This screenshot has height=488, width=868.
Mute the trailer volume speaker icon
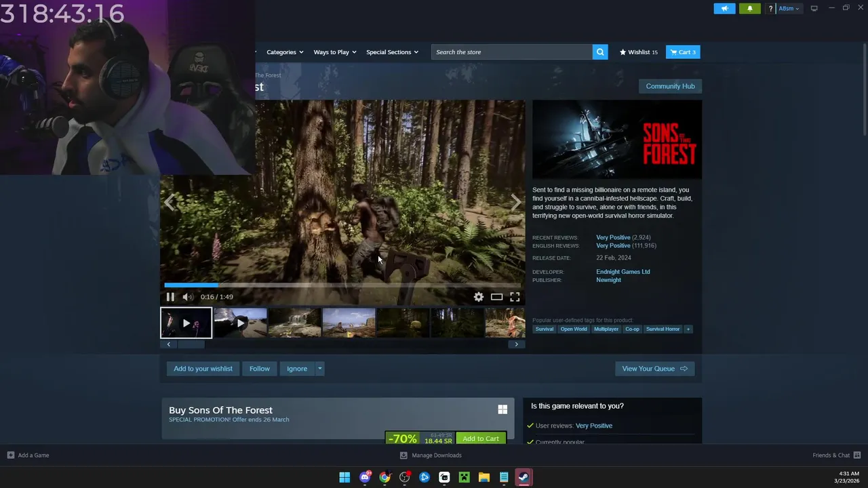(x=188, y=297)
